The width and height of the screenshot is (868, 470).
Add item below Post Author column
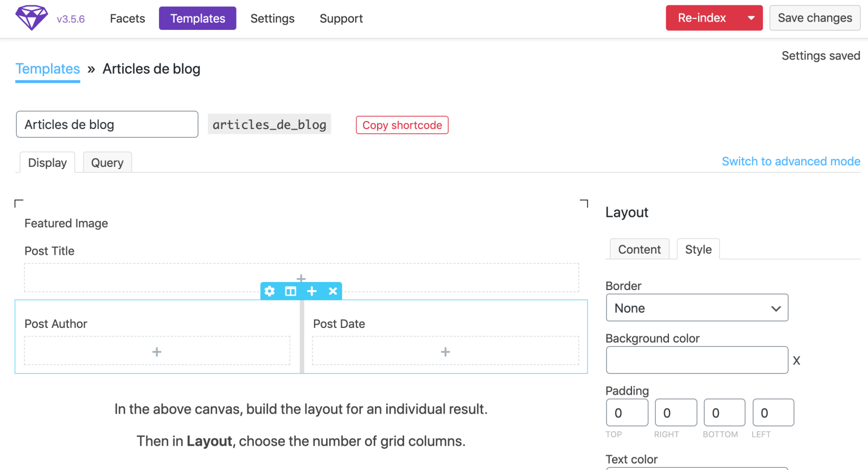157,352
